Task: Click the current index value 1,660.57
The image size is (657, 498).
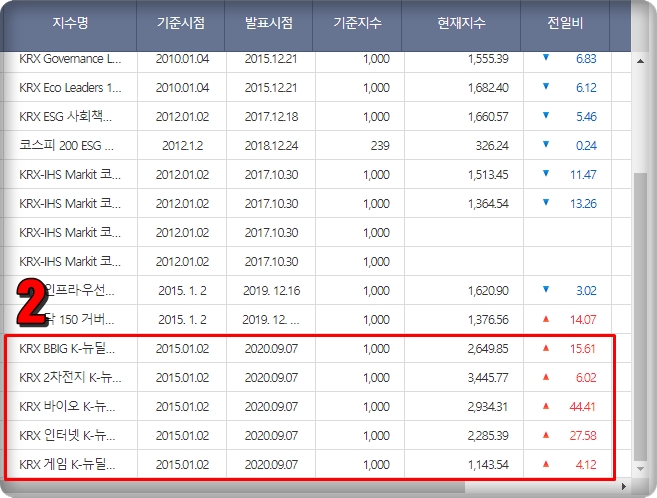Action: coord(488,116)
